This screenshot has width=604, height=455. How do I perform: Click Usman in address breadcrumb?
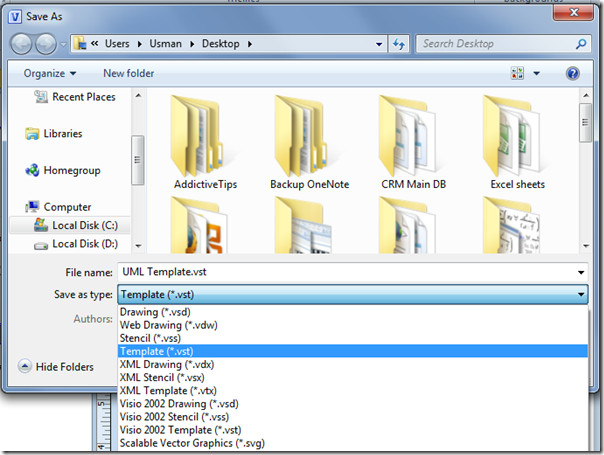[x=166, y=44]
